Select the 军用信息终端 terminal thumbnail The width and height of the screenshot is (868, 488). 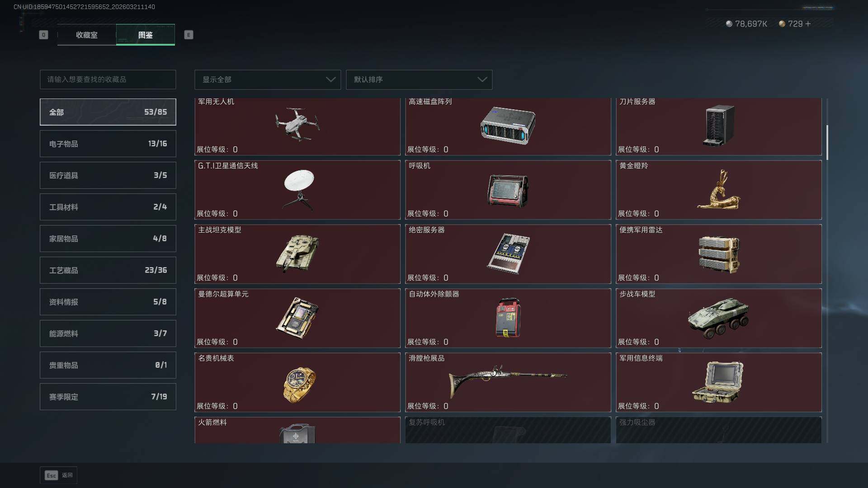pyautogui.click(x=718, y=382)
